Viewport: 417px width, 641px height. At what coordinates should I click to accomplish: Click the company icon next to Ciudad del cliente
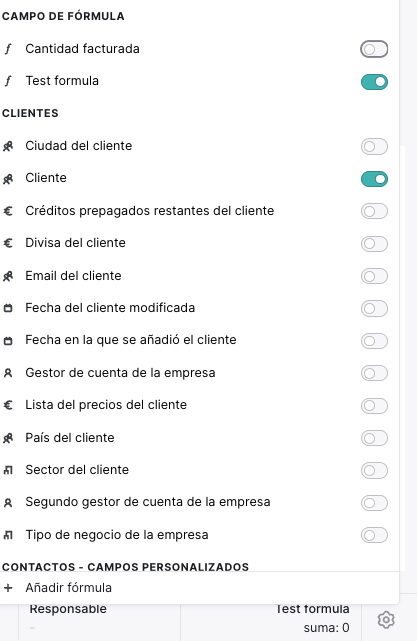(8, 146)
